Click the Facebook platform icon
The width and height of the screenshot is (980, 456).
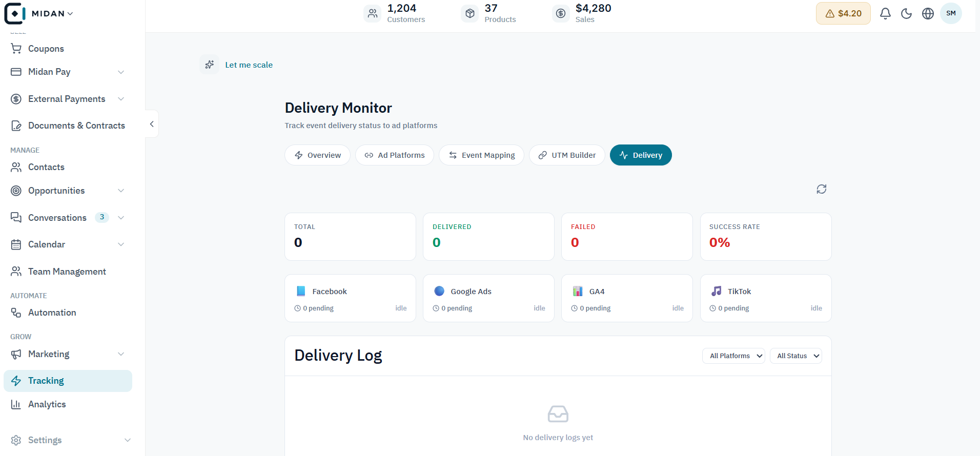tap(301, 291)
